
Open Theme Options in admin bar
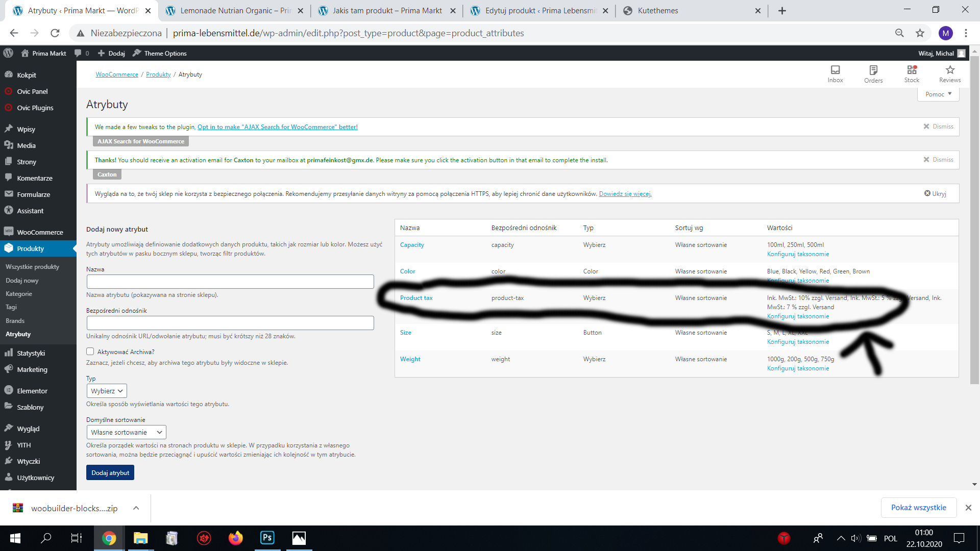click(160, 53)
